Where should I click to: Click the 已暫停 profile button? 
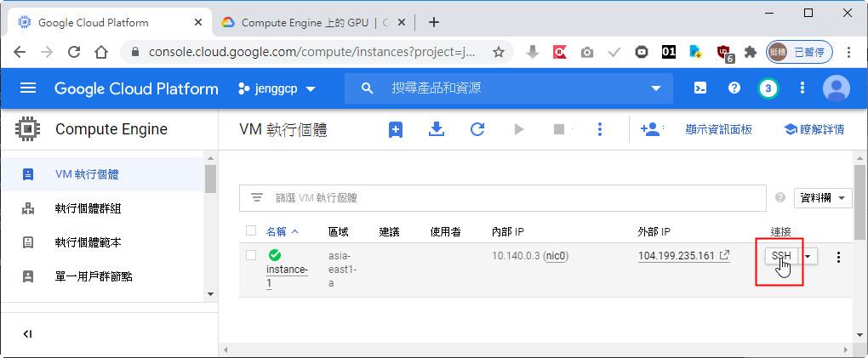799,52
